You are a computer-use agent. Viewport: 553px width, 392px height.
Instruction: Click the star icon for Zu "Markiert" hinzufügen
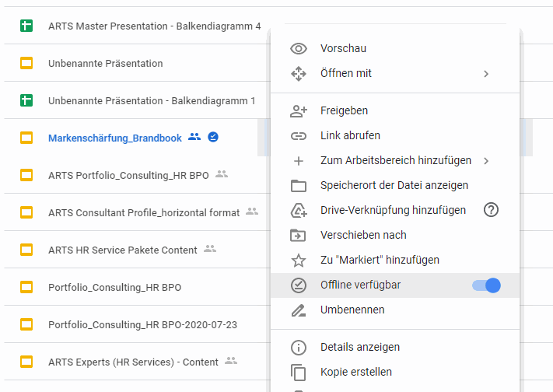click(x=299, y=261)
